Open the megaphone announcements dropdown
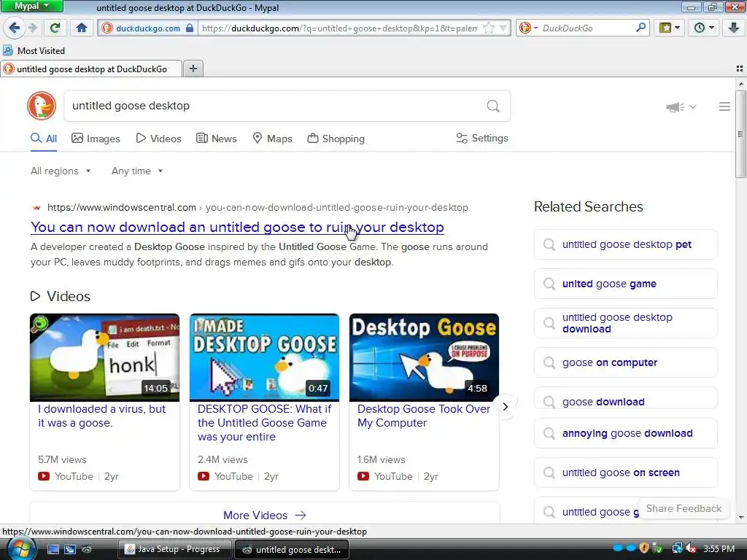 (681, 106)
